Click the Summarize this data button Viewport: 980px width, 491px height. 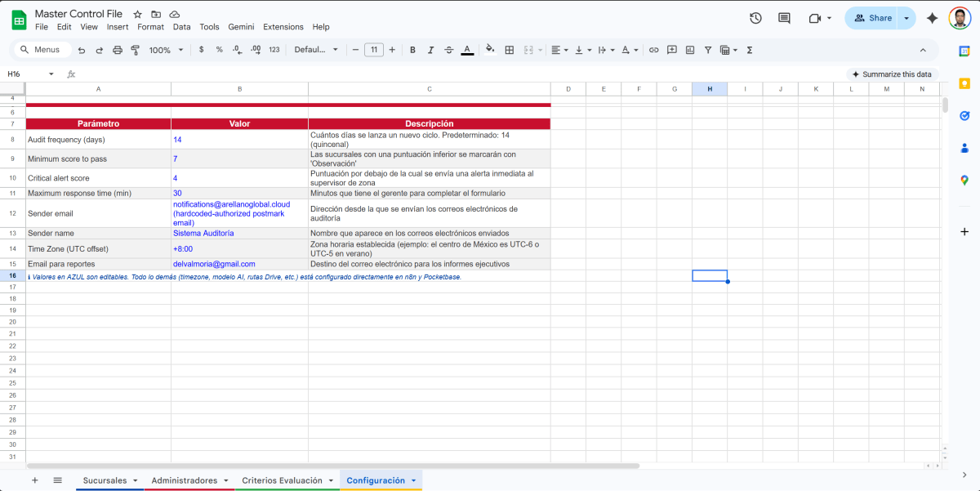point(890,74)
